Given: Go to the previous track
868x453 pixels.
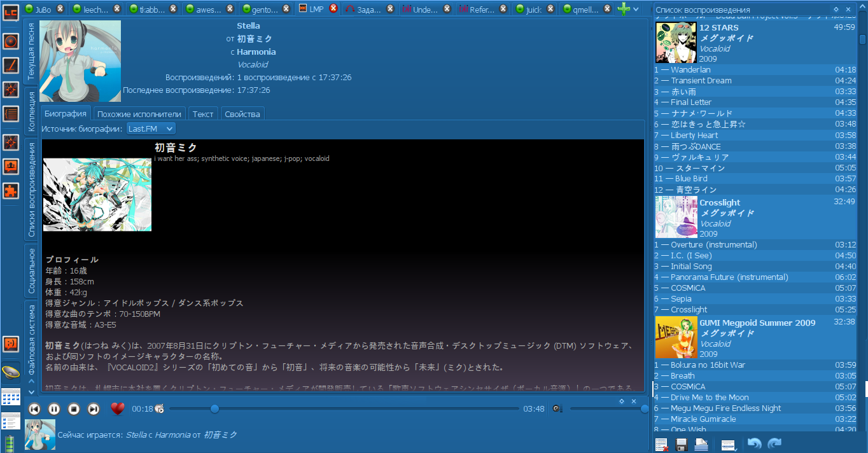Looking at the screenshot, I should tap(35, 409).
